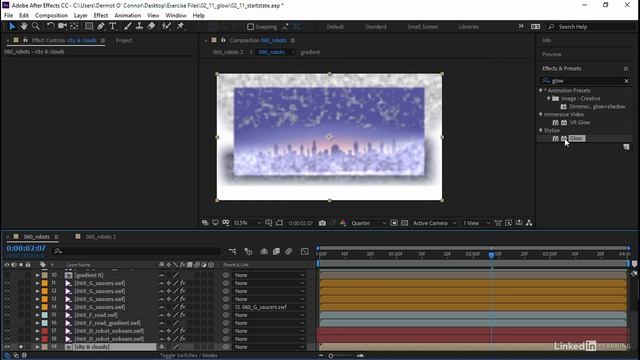Open the Composition Mini-Flowchart icon in timeline
Image resolution: width=640 pixels, height=360 pixels.
pyautogui.click(x=232, y=251)
